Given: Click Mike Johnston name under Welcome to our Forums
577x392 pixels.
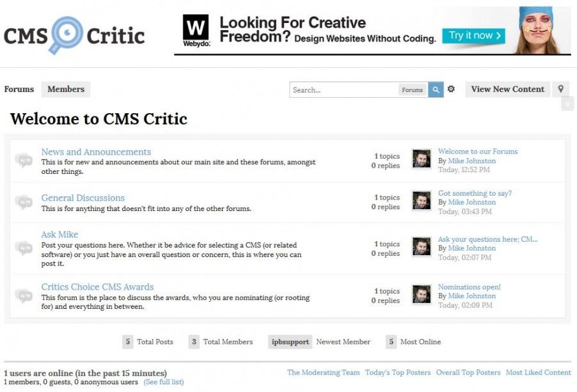Looking at the screenshot, I should tap(471, 161).
